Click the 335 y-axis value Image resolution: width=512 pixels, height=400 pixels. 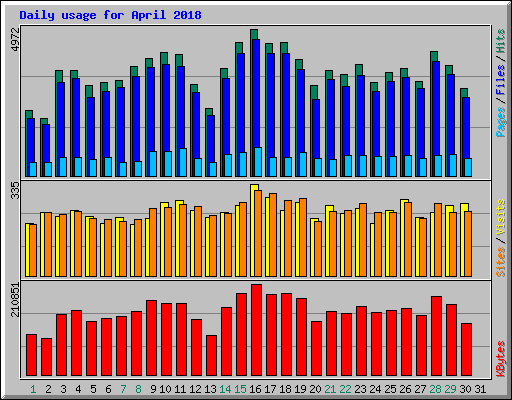click(16, 191)
